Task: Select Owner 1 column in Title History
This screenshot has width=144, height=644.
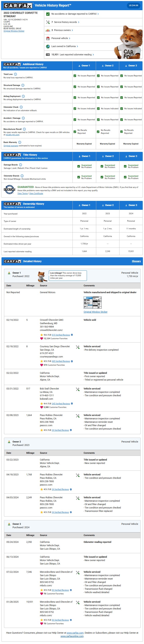Action: (84, 156)
